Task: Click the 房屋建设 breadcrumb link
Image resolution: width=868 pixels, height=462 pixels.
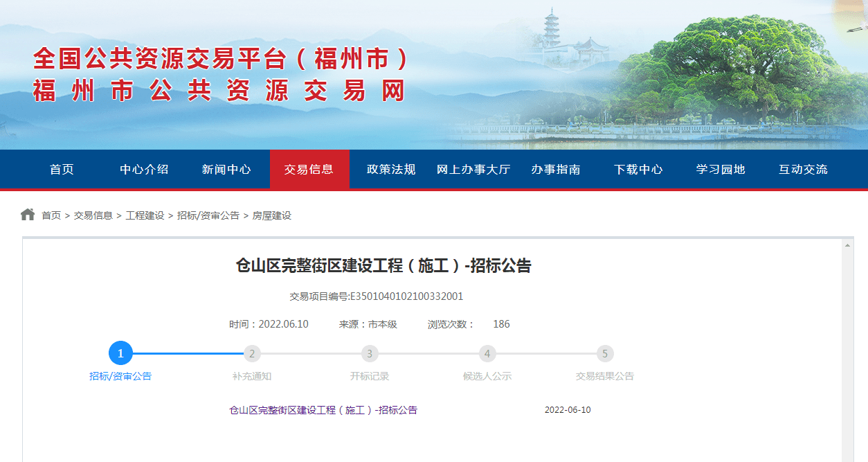Action: click(272, 215)
